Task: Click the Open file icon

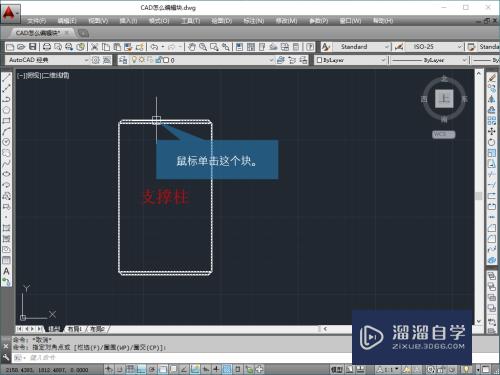Action: pyautogui.click(x=21, y=47)
